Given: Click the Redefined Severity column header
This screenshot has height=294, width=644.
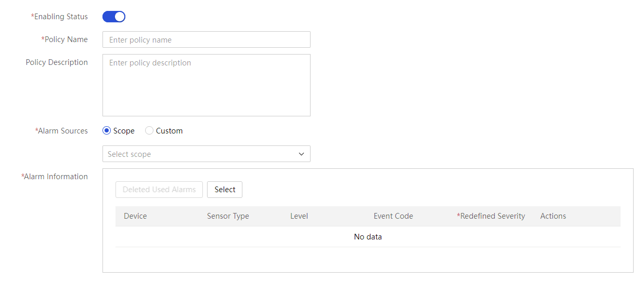Looking at the screenshot, I should tap(491, 216).
